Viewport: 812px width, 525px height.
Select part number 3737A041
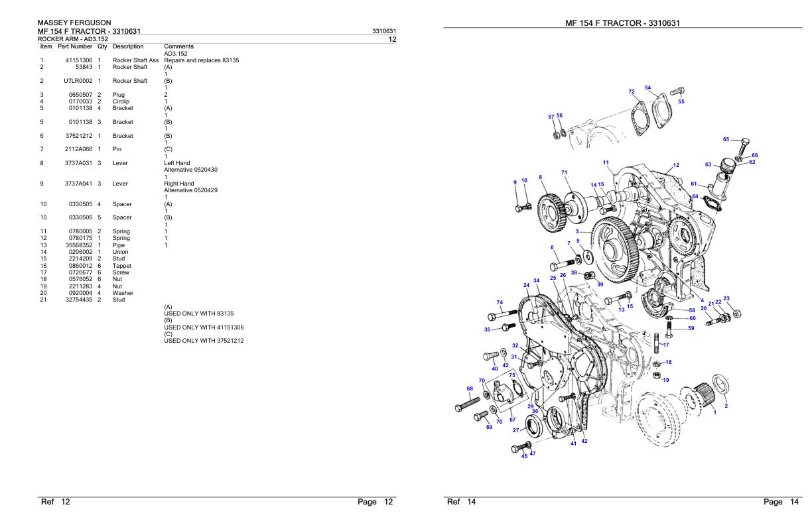point(79,184)
